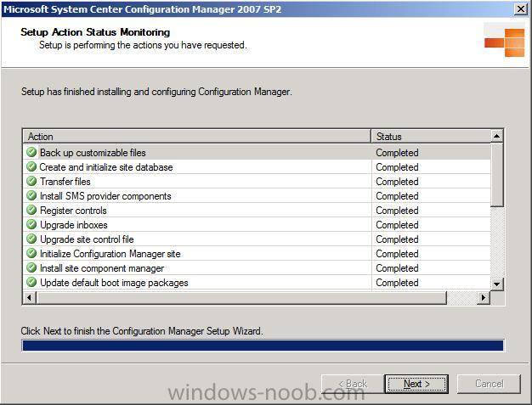Screen dimensions: 532x405
Task: Select status icon for Upgrade inboxes row
Action: point(31,224)
